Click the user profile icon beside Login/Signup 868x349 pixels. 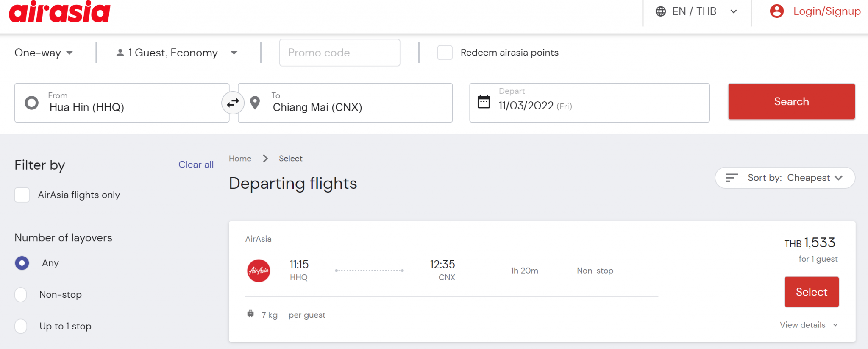(776, 11)
